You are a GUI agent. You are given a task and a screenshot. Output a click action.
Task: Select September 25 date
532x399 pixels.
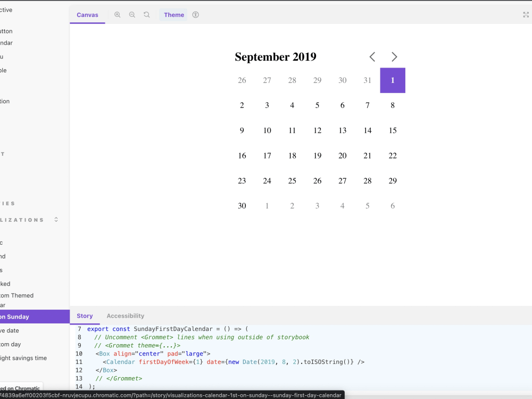[292, 181]
